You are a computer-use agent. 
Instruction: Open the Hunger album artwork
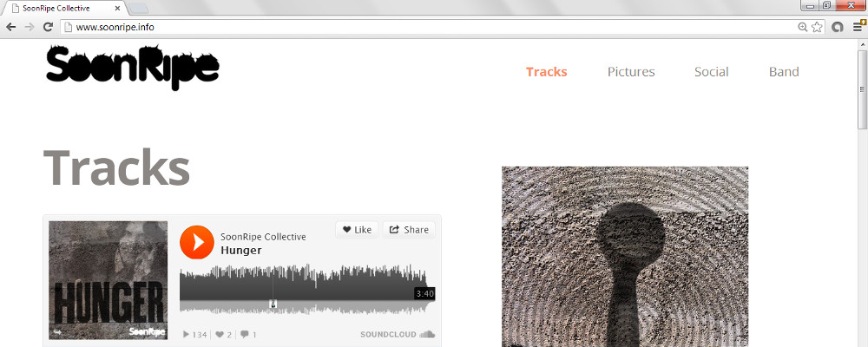point(108,280)
